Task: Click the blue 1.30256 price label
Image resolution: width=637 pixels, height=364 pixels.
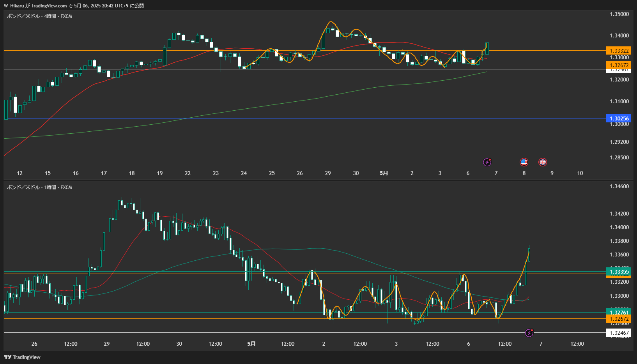Action: point(619,118)
